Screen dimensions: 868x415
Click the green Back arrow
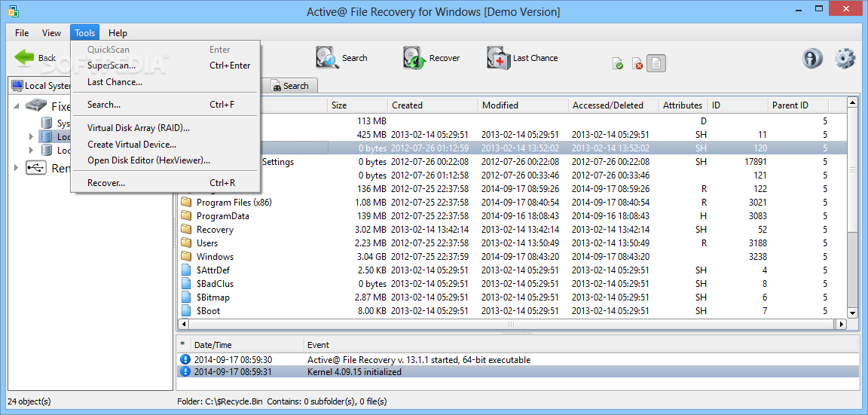pos(24,57)
